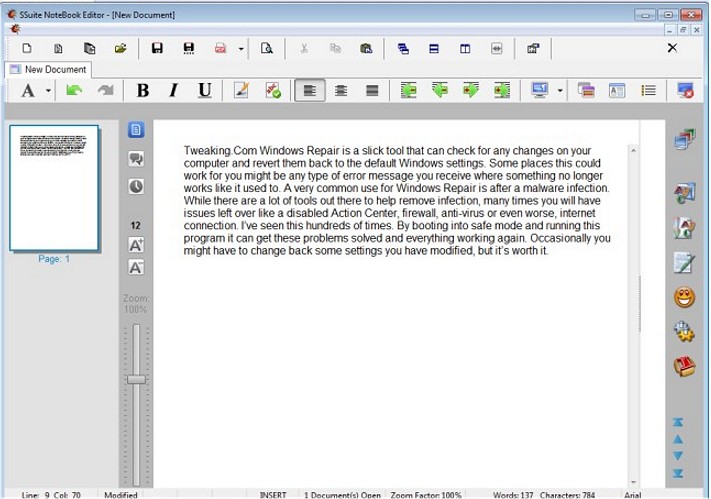Cascade windows icon in the top toolbar
Screen dimensions: 711x499
pos(403,49)
